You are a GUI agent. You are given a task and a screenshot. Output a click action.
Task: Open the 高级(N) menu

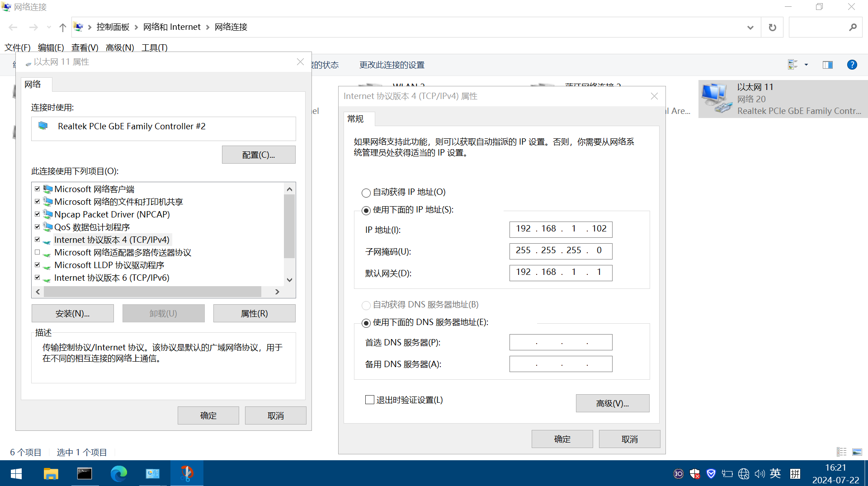pos(119,47)
